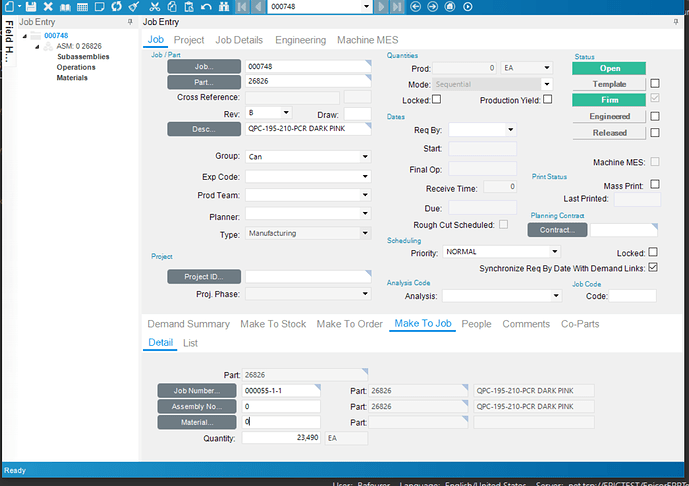Screen dimensions: 689x486
Task: Toggle the Production Yield checkbox
Action: (548, 99)
